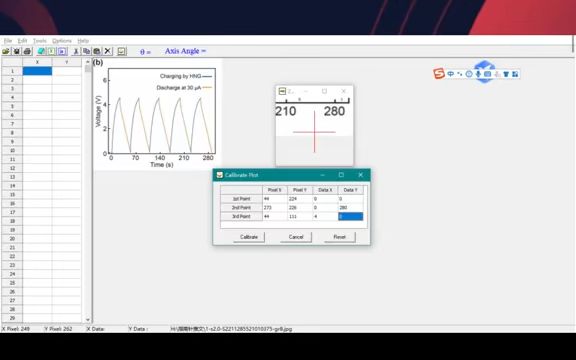Click the open file toolbar icon

coord(6,51)
